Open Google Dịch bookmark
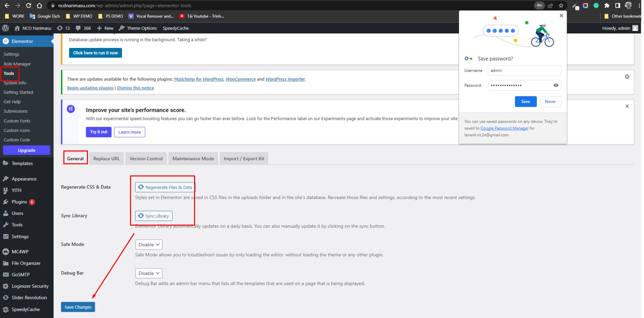 click(x=45, y=16)
